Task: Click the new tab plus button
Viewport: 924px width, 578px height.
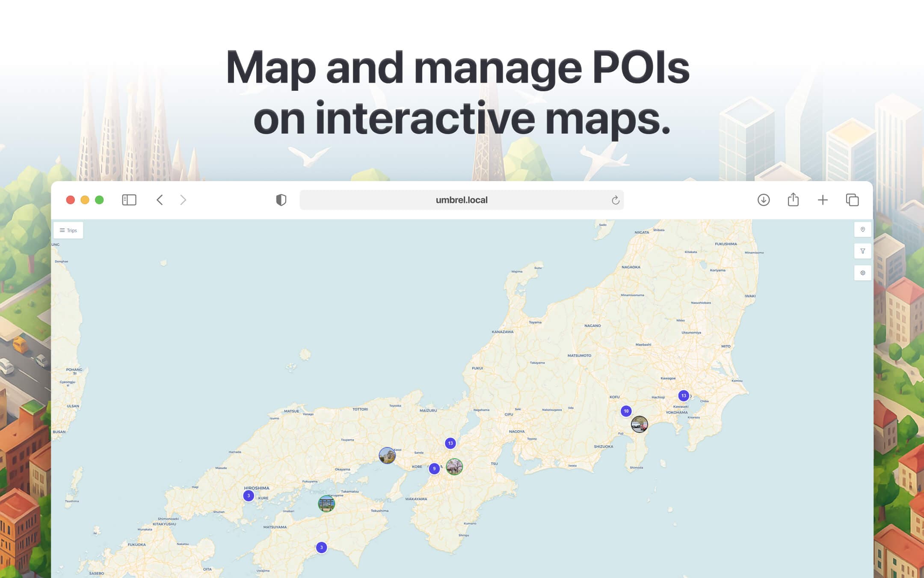Action: tap(823, 200)
